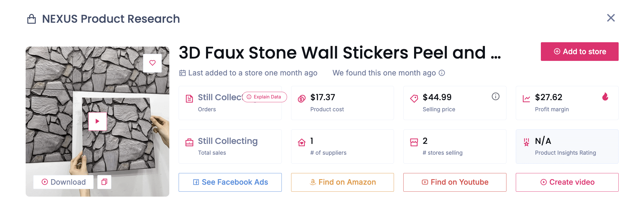Screen dimensions: 644x201
Task: Click the suppliers house icon
Action: [x=301, y=142]
